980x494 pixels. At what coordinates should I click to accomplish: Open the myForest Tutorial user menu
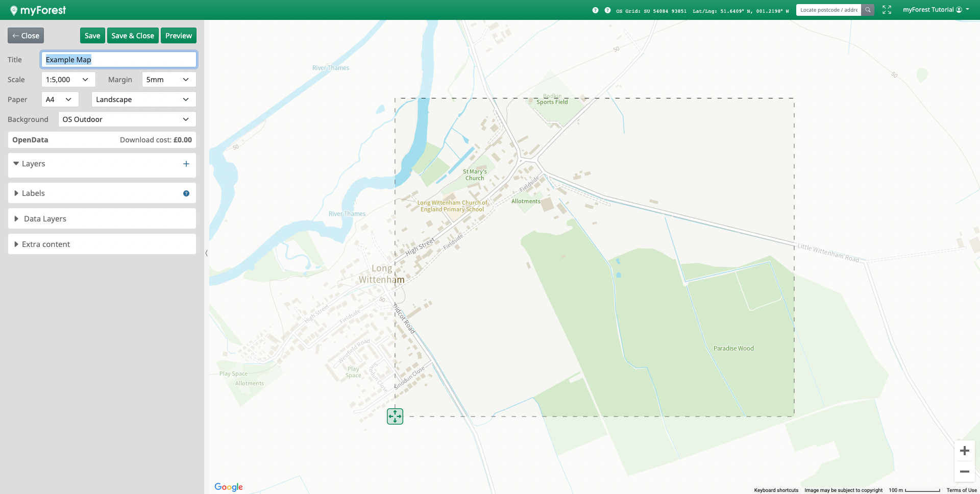click(936, 10)
